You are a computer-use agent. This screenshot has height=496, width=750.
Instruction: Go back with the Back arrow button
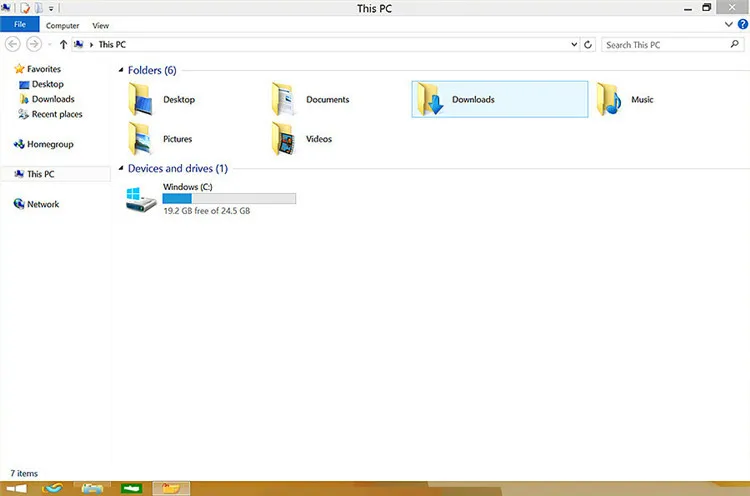[13, 44]
